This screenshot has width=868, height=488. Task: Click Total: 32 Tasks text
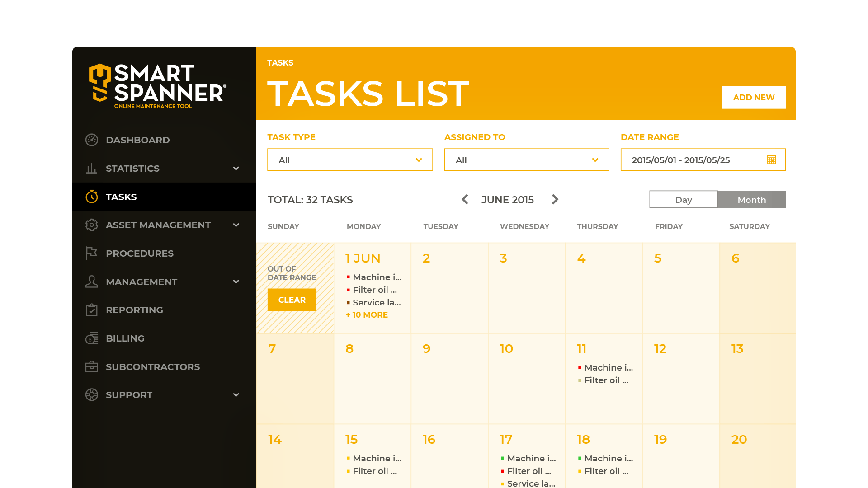310,200
